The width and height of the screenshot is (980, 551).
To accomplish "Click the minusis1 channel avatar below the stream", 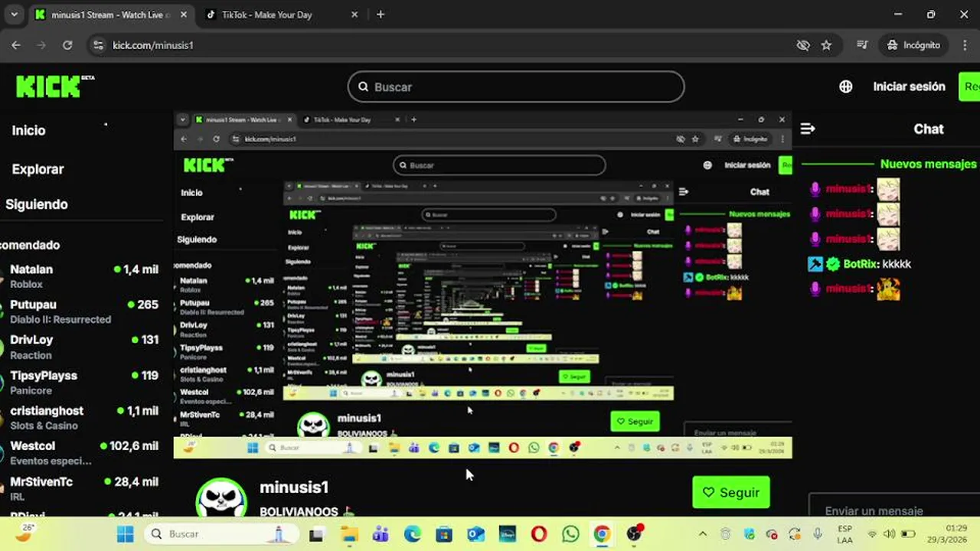I will pos(221,498).
